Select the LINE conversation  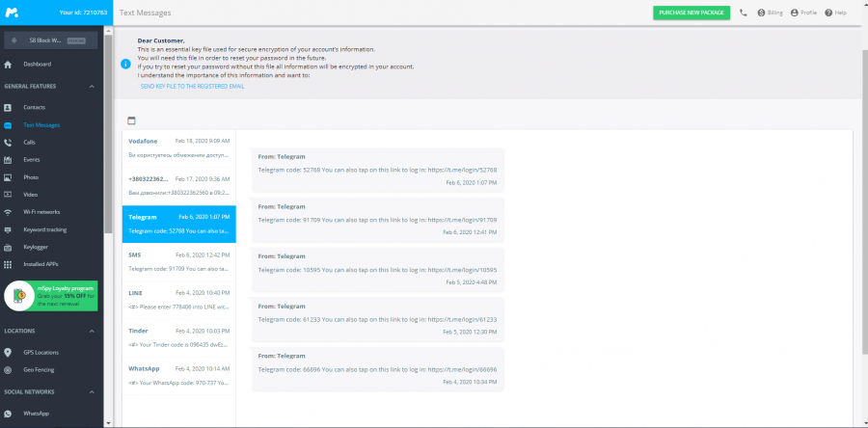pyautogui.click(x=178, y=300)
